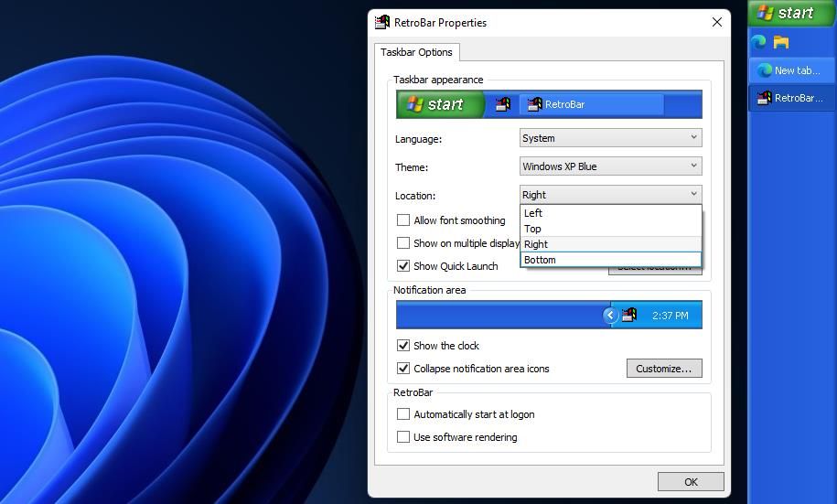Check Use software rendering

point(403,437)
